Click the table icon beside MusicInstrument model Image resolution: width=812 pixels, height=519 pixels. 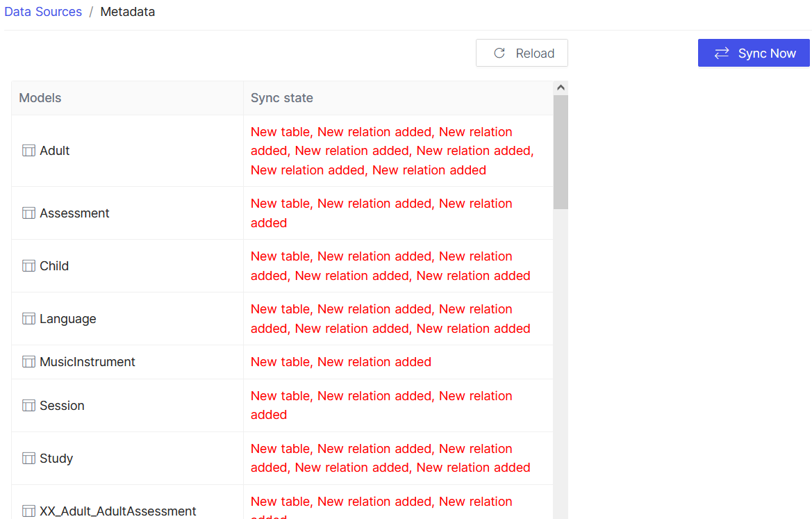28,361
